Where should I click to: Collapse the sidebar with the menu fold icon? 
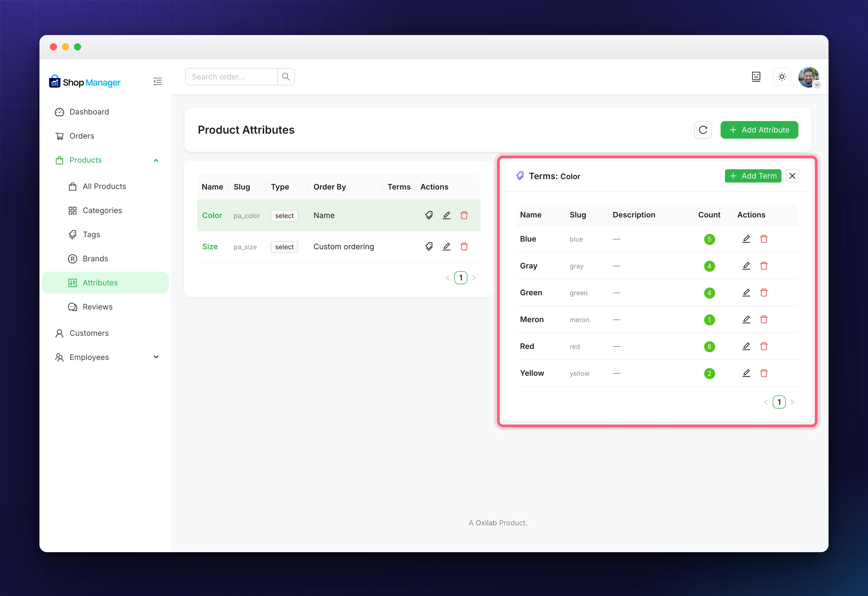pyautogui.click(x=157, y=81)
